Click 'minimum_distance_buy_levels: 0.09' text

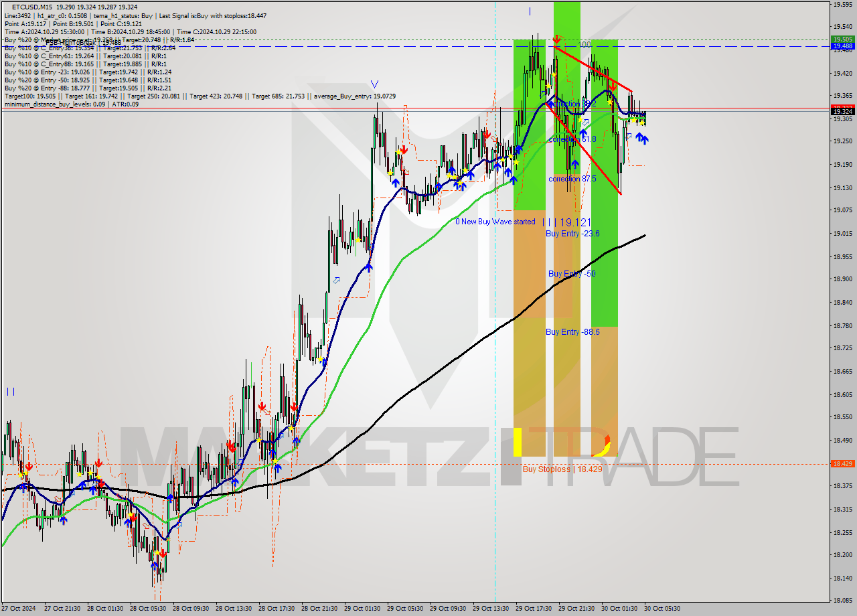click(54, 104)
